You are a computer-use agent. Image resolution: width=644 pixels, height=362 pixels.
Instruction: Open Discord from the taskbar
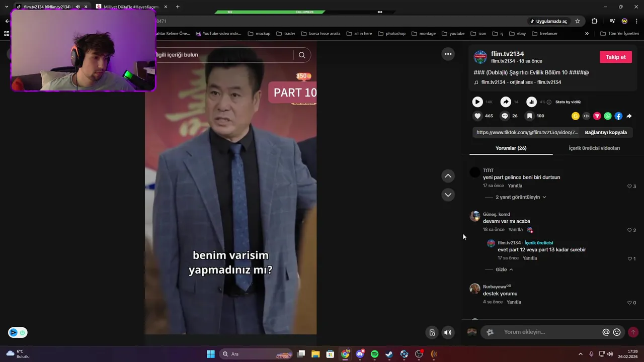point(360,354)
